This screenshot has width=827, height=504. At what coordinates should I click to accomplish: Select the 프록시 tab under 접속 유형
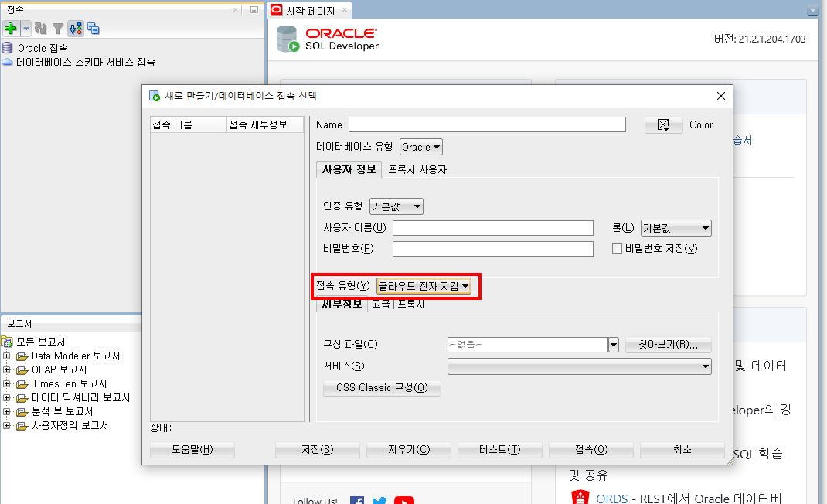(411, 305)
